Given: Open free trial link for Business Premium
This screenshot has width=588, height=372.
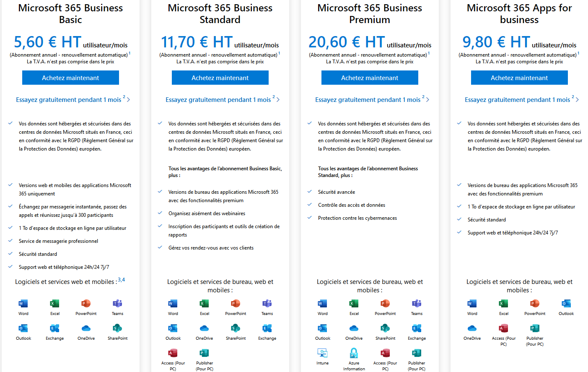Looking at the screenshot, I should 368,100.
